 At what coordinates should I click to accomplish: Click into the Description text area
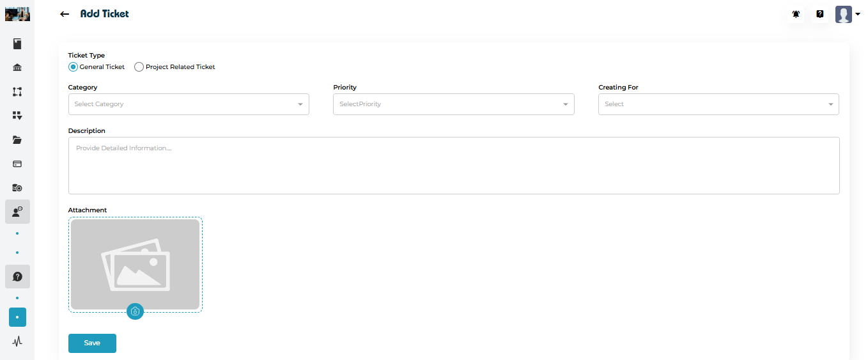tap(453, 166)
